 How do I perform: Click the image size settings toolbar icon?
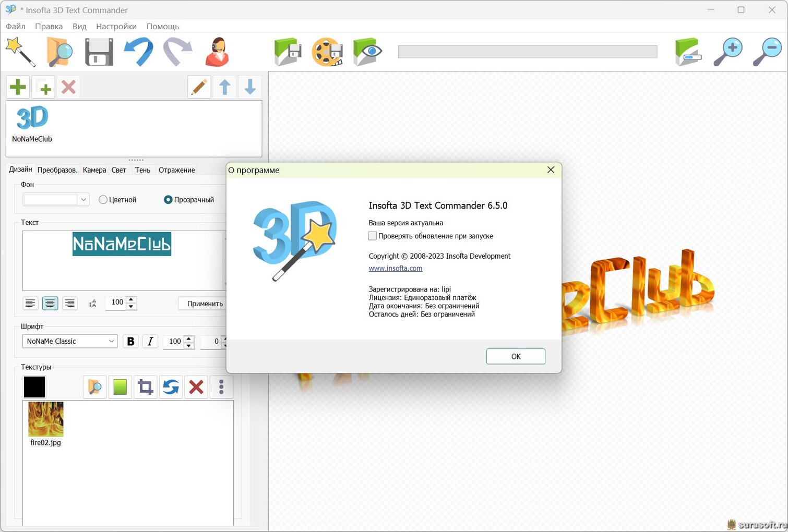tap(688, 52)
